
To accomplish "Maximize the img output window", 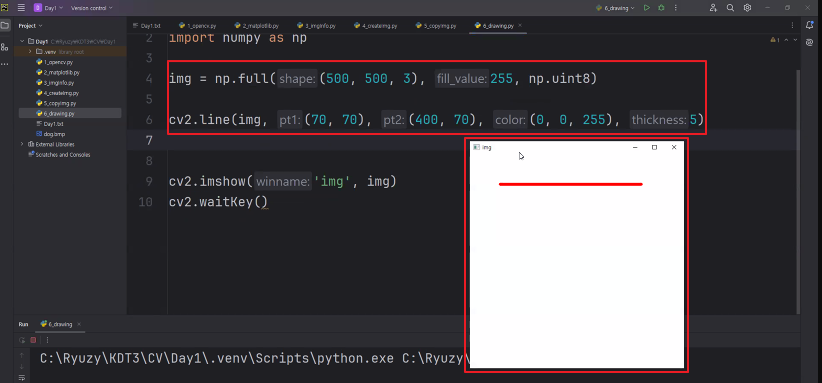I will pyautogui.click(x=654, y=147).
